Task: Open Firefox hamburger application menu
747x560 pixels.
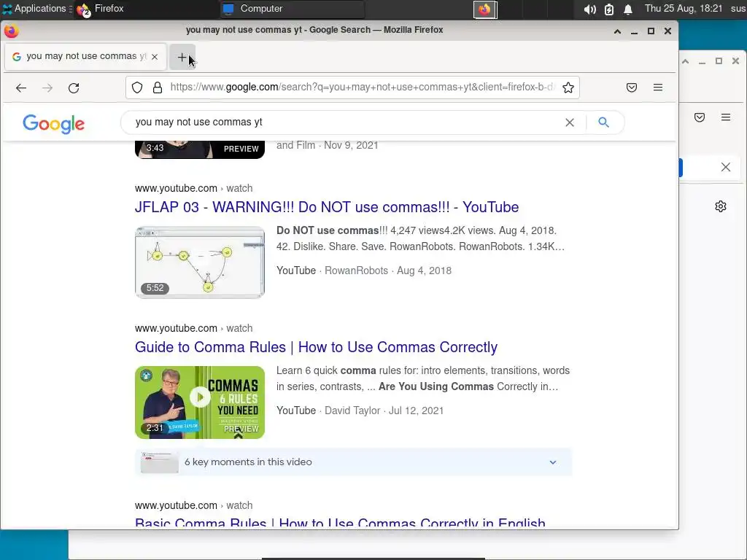Action: click(x=658, y=87)
